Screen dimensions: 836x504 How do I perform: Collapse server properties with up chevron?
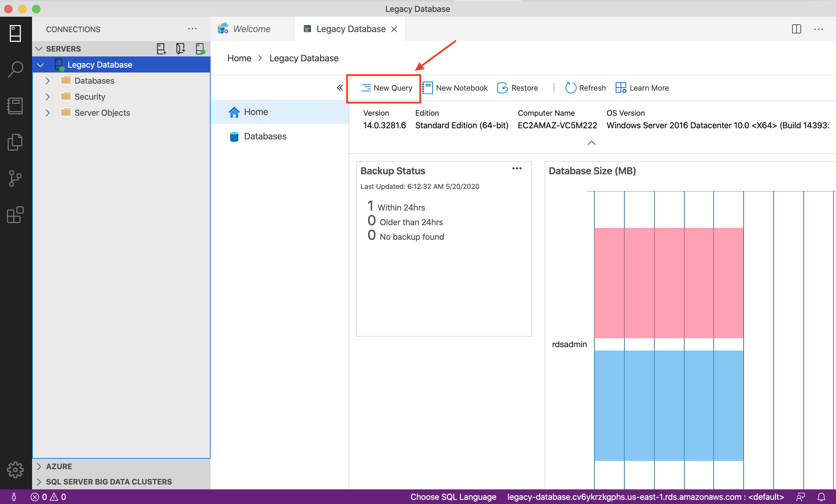click(x=592, y=143)
